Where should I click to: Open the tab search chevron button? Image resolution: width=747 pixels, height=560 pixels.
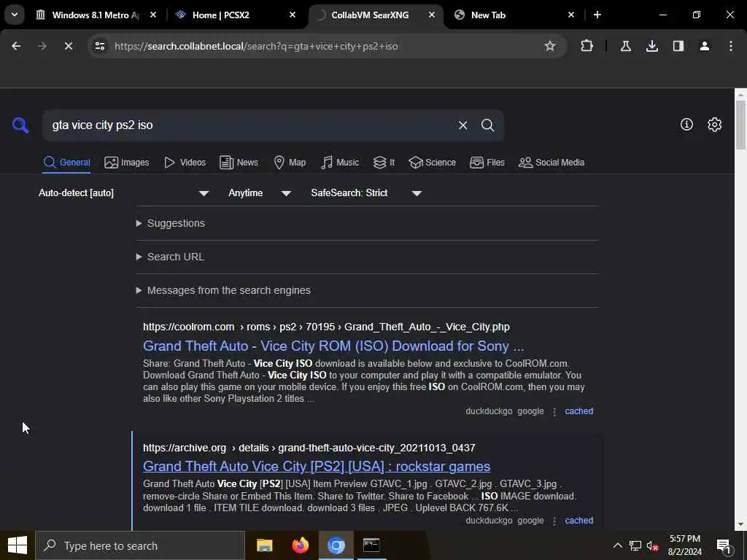(x=15, y=15)
